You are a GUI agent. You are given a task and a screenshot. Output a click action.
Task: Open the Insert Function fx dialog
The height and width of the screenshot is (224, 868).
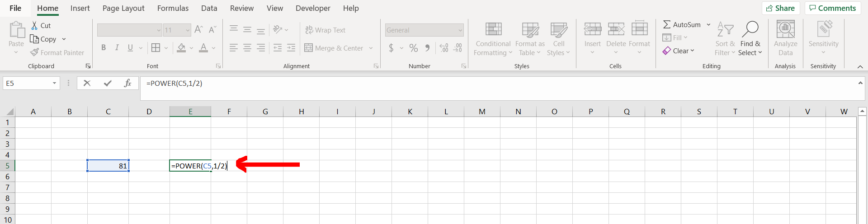127,83
